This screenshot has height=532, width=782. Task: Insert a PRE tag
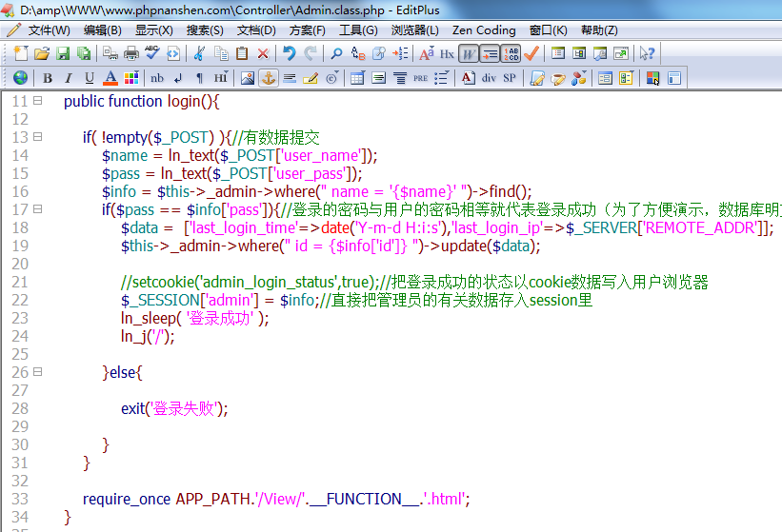coord(420,78)
